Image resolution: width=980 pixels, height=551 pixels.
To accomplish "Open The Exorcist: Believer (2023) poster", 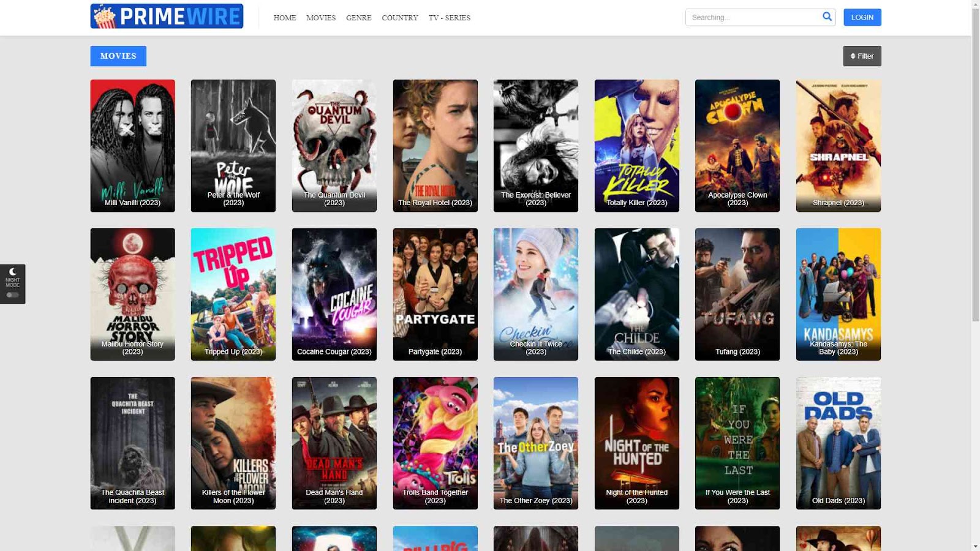I will pos(536,146).
